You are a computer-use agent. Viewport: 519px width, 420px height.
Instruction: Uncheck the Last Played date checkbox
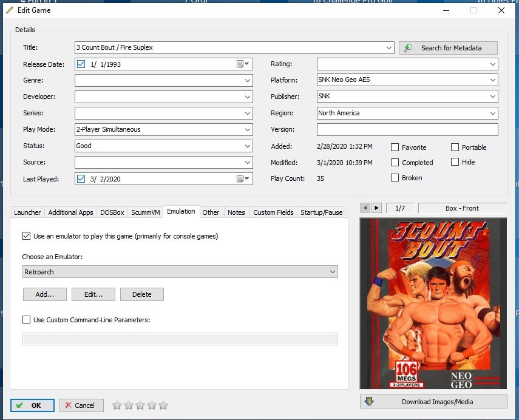click(81, 178)
